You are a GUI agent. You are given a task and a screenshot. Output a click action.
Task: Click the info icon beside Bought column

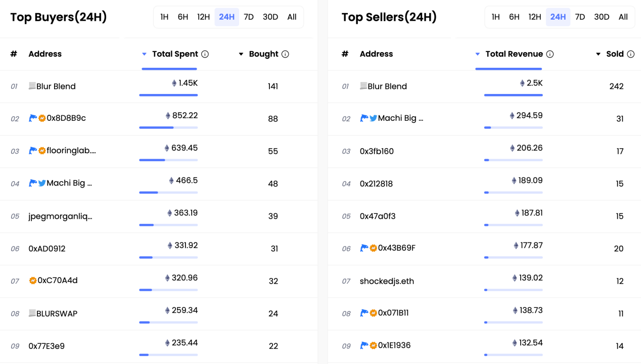point(285,54)
